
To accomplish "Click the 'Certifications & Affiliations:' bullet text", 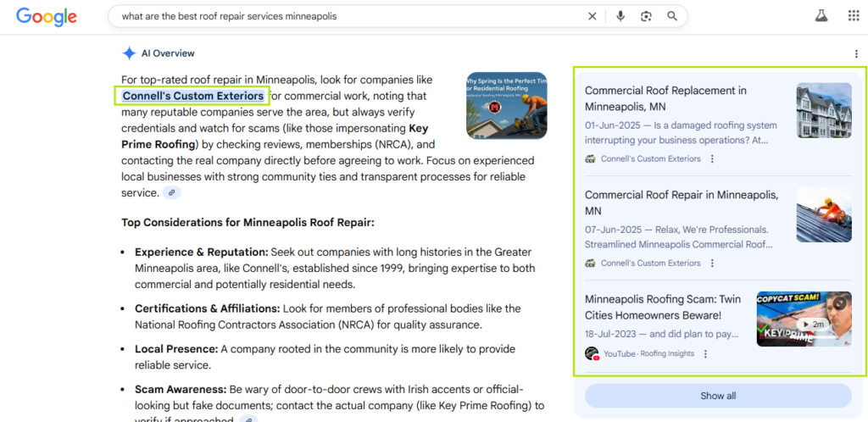I will 208,308.
